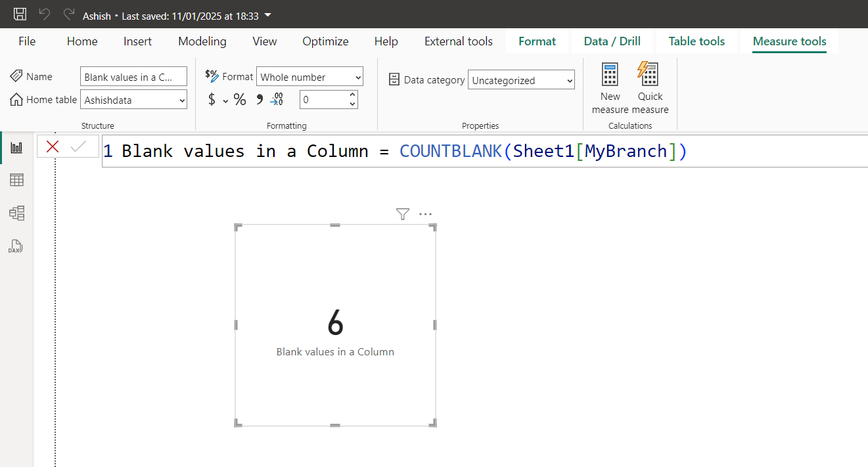The image size is (868, 467).
Task: Increase decimal places with the stepper arrow
Action: [353, 95]
